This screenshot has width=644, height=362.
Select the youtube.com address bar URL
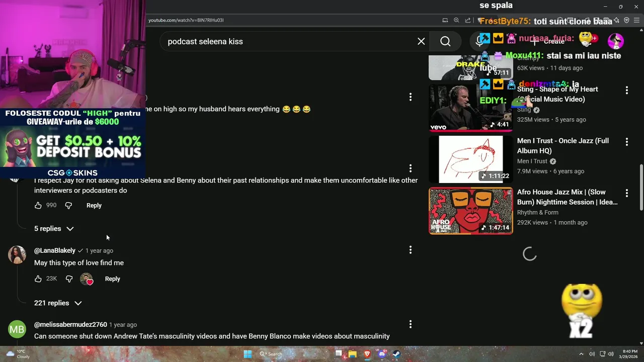point(186,20)
